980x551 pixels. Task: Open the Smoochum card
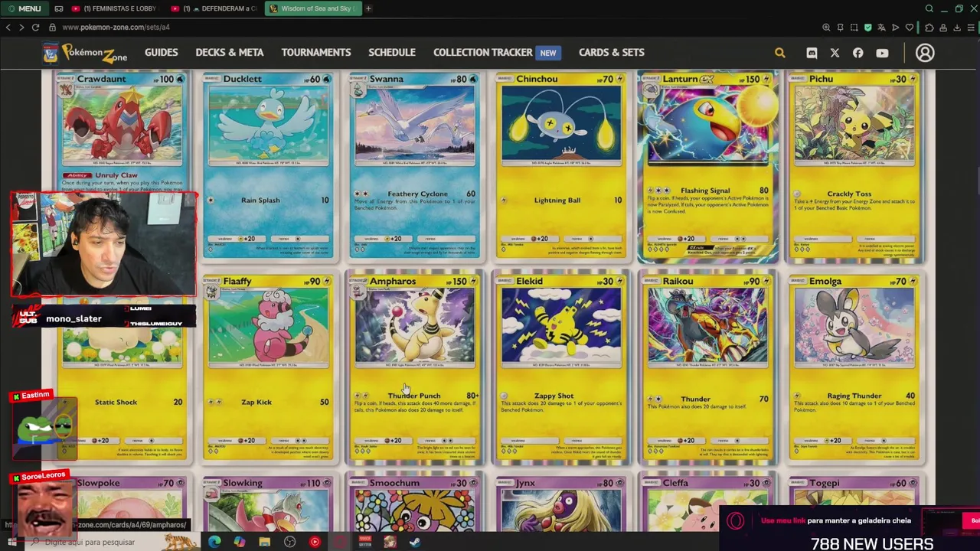pyautogui.click(x=415, y=503)
